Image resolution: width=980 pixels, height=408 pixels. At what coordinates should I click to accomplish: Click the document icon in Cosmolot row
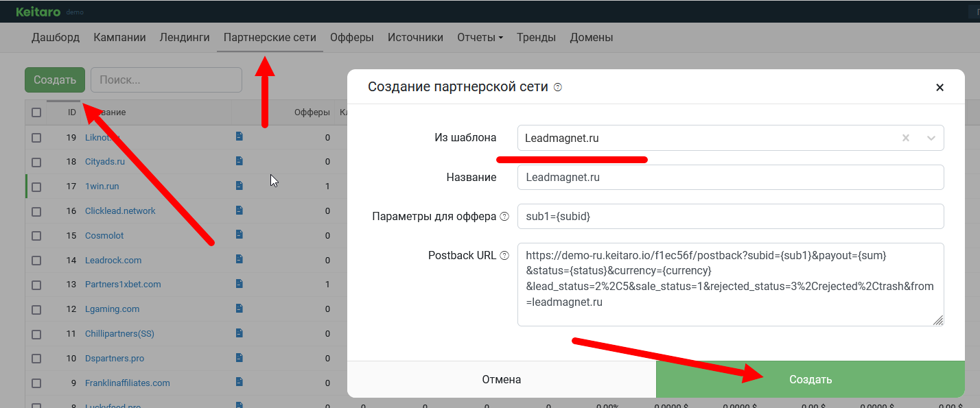click(240, 235)
